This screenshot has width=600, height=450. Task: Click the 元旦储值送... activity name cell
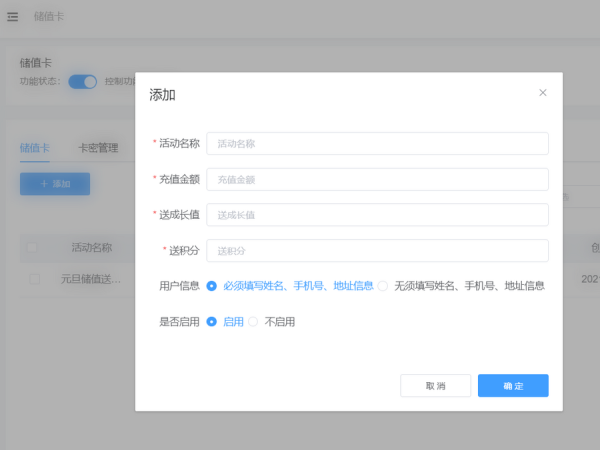[91, 279]
